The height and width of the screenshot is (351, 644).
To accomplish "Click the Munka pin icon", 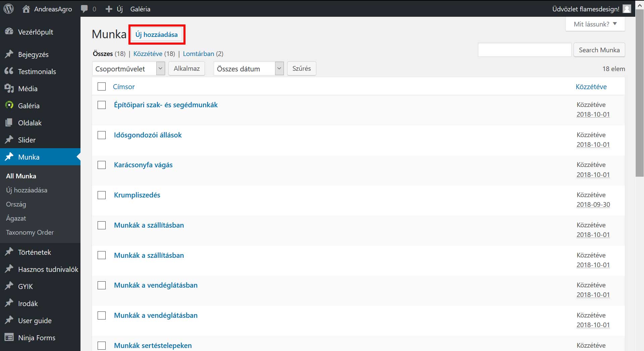I will (9, 157).
